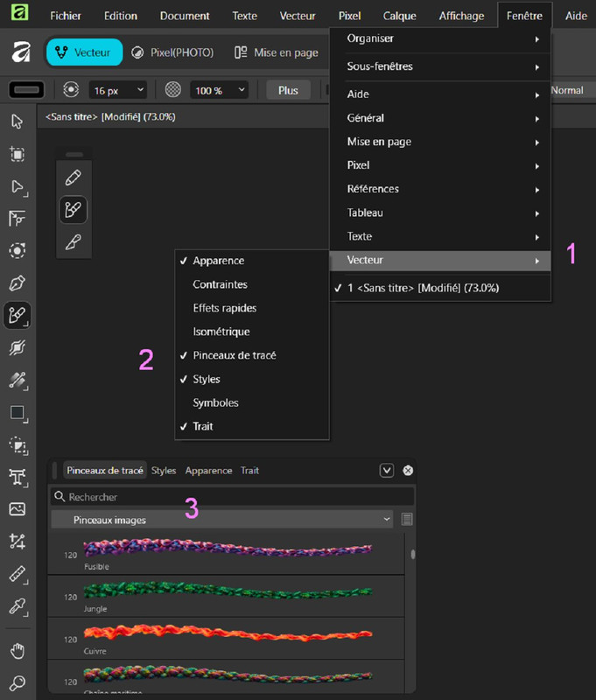Select the Pen tool icon
596x700 pixels.
point(17,283)
